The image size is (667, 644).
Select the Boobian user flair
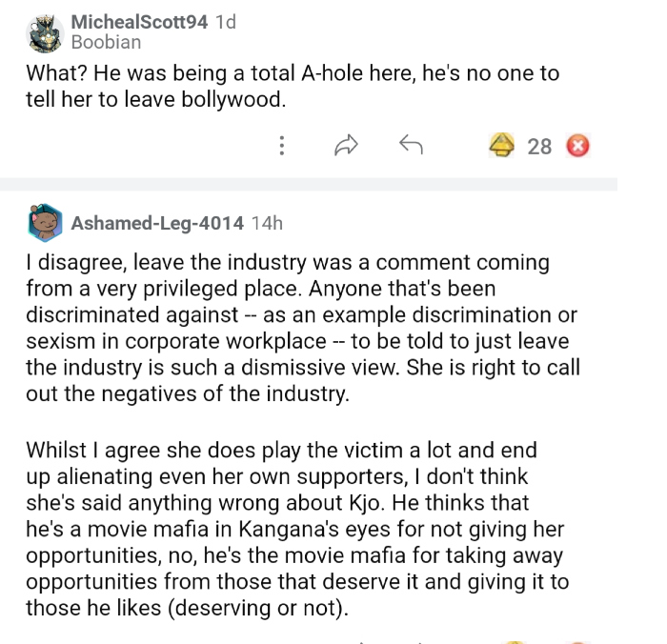pyautogui.click(x=106, y=43)
